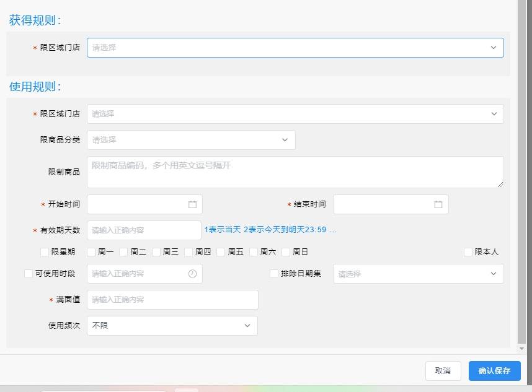Check the 周三 checkbox
Screen dimensions: 532x392
pyautogui.click(x=156, y=251)
